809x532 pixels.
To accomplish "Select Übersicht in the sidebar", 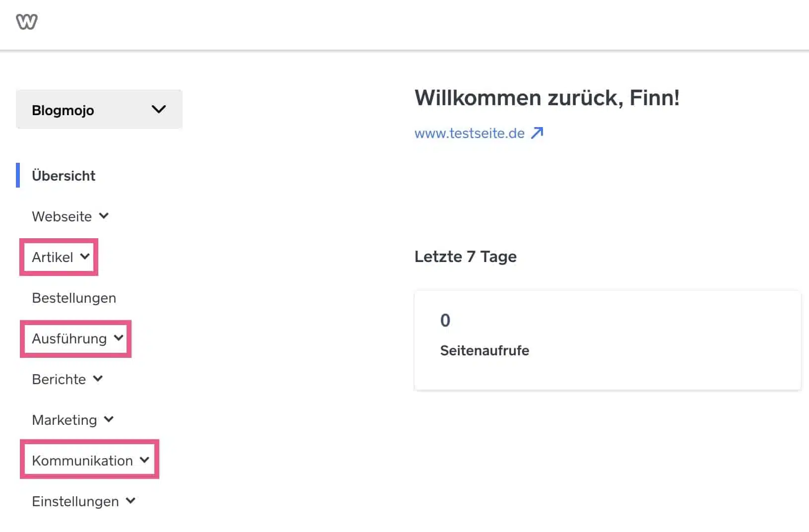I will (64, 176).
